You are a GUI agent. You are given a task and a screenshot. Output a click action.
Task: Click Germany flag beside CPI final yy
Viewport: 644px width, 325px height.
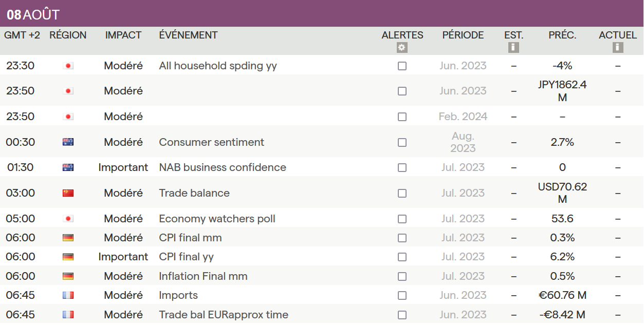pyautogui.click(x=68, y=257)
